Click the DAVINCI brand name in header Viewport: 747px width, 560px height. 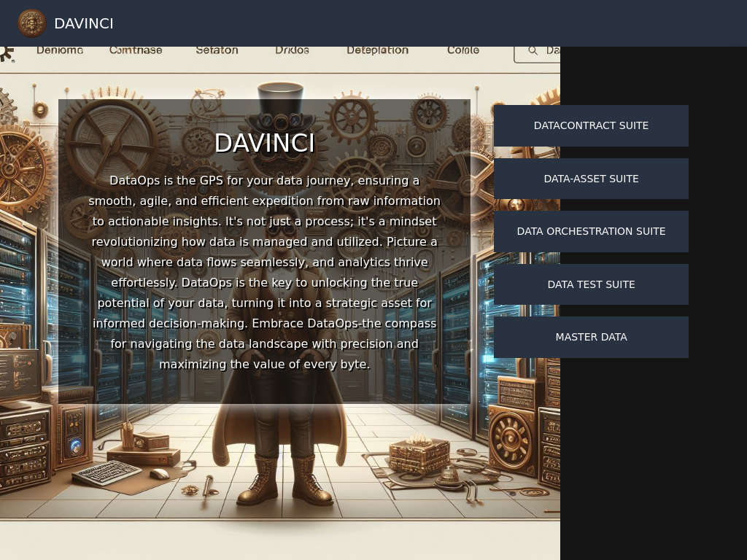84,23
